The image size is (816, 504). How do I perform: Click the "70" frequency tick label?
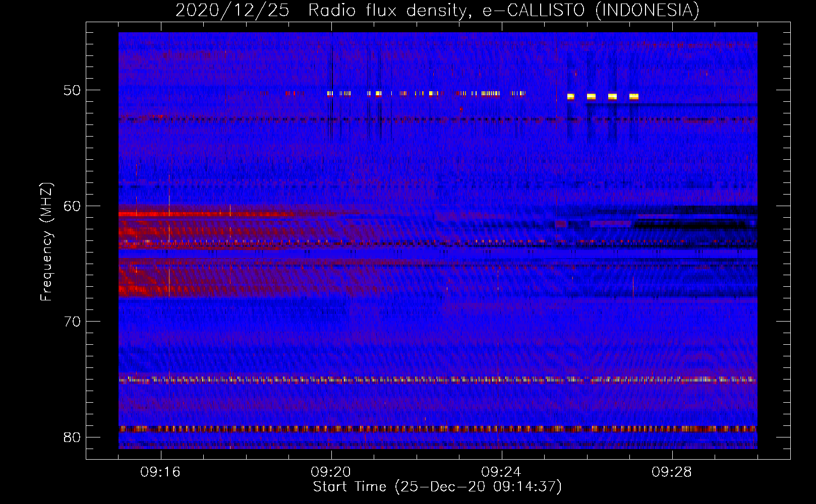point(72,322)
